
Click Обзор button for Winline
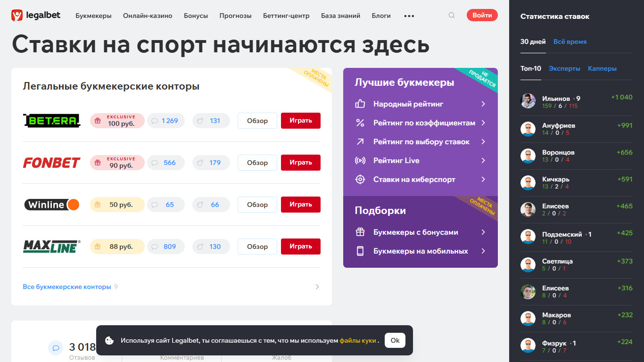[257, 205]
